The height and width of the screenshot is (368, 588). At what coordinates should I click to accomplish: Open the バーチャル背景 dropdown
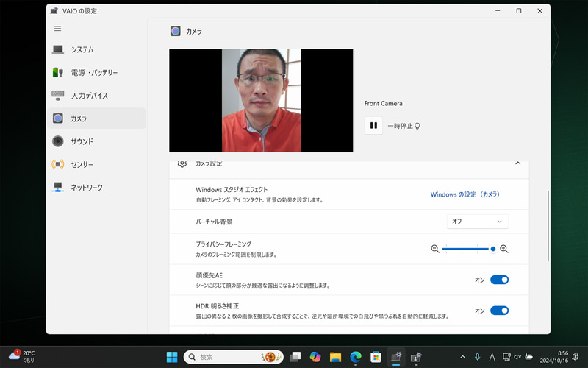(478, 222)
